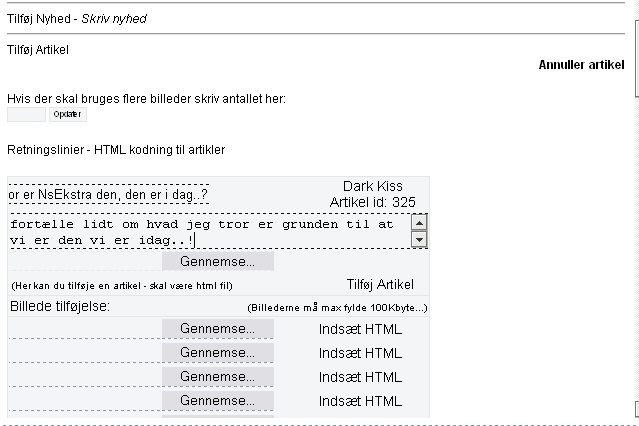Screen dimensions: 639x426
Task: Focus the image count input field
Action: tap(26, 114)
